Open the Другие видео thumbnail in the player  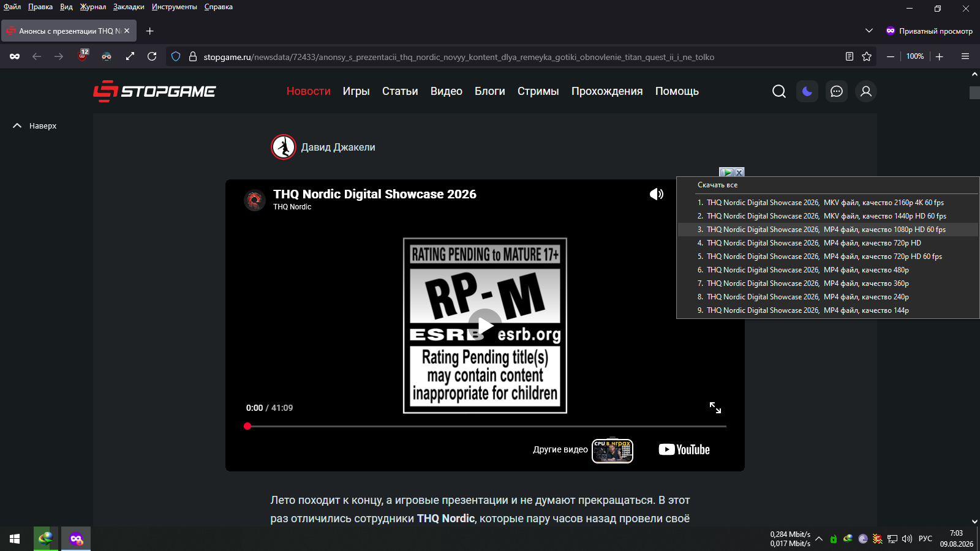click(612, 451)
